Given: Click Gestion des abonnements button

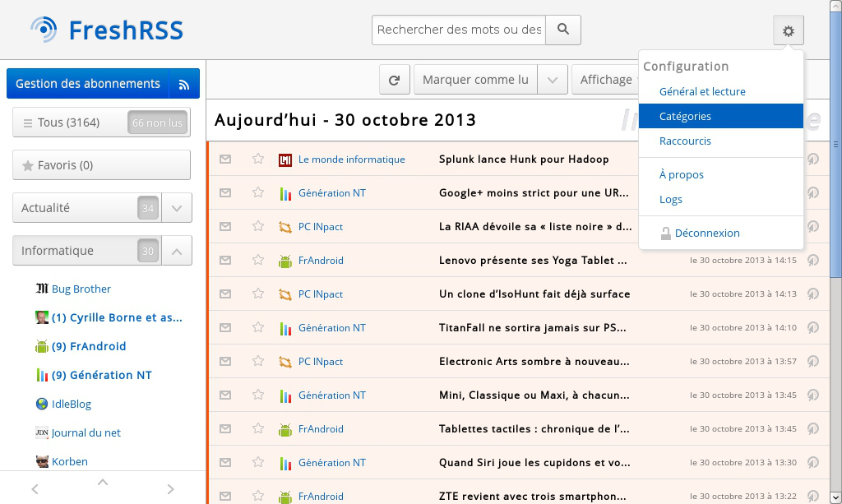Looking at the screenshot, I should pos(87,84).
